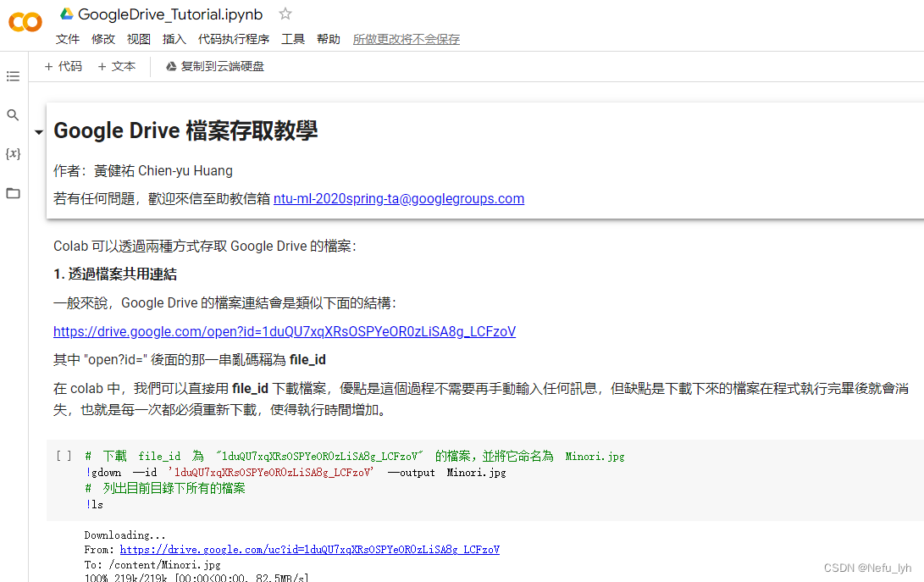Open the notebook search panel
This screenshot has width=924, height=582.
pos(13,114)
